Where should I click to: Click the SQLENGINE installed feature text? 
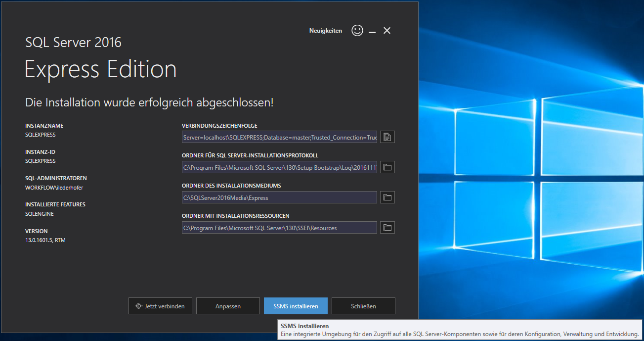[x=40, y=214]
